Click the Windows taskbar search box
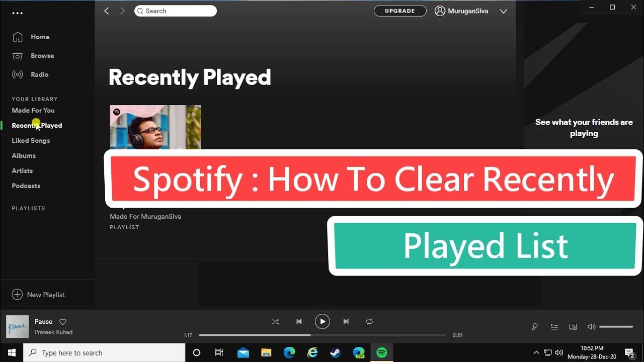This screenshot has height=362, width=644. (x=104, y=353)
